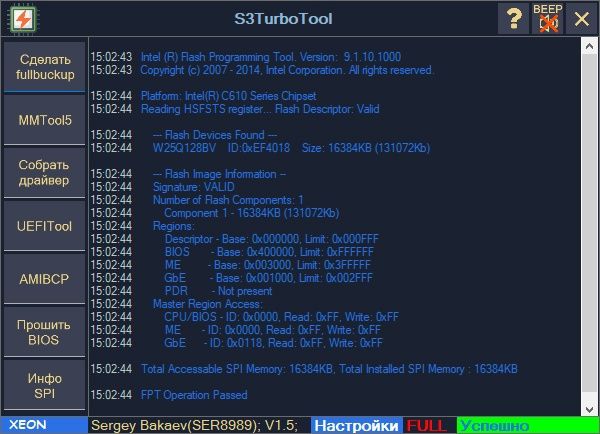The width and height of the screenshot is (600, 434).
Task: Click 'Platform: Intel(R) C610 Series Chipset' line
Action: (x=228, y=96)
